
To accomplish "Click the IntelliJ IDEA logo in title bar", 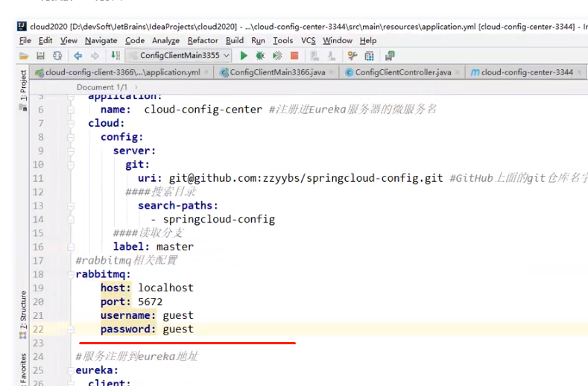I will (x=22, y=26).
